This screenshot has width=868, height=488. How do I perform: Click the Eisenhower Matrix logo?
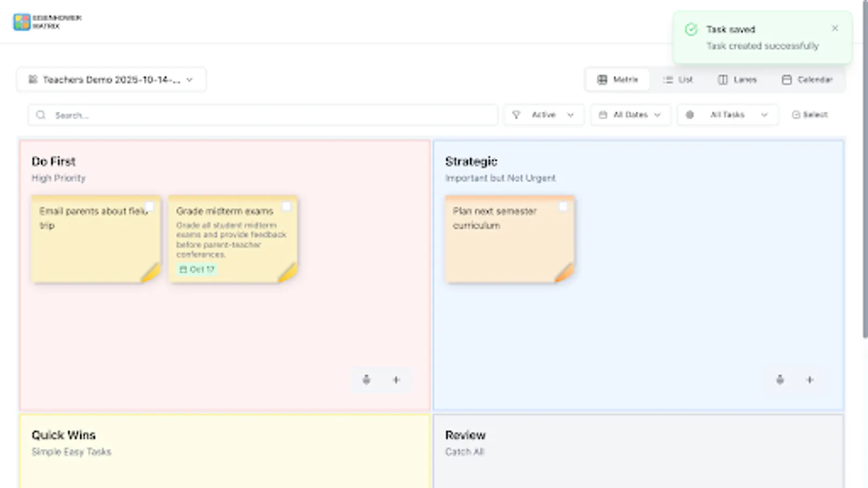pos(22,22)
